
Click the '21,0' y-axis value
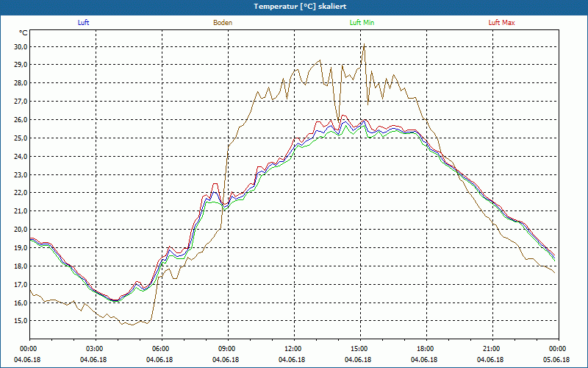click(21, 211)
